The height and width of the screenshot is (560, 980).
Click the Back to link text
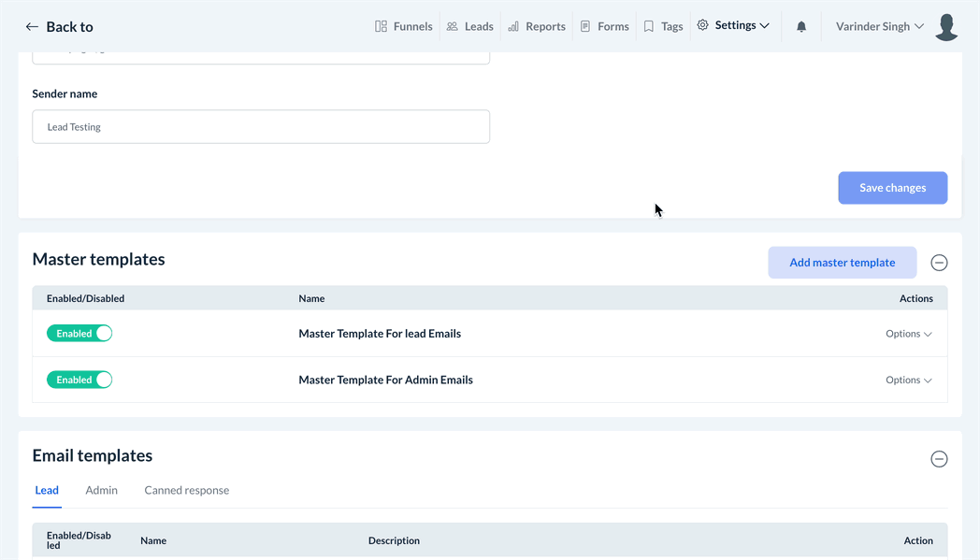69,27
